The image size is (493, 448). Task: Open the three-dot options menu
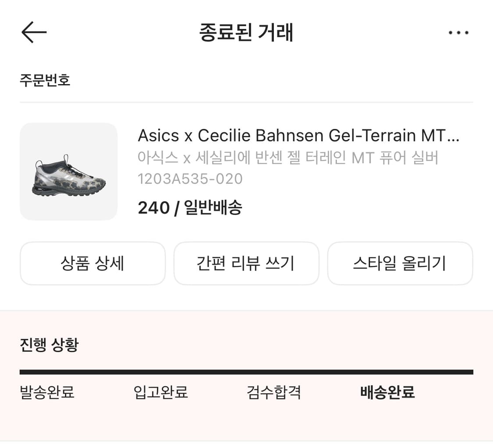click(x=458, y=32)
